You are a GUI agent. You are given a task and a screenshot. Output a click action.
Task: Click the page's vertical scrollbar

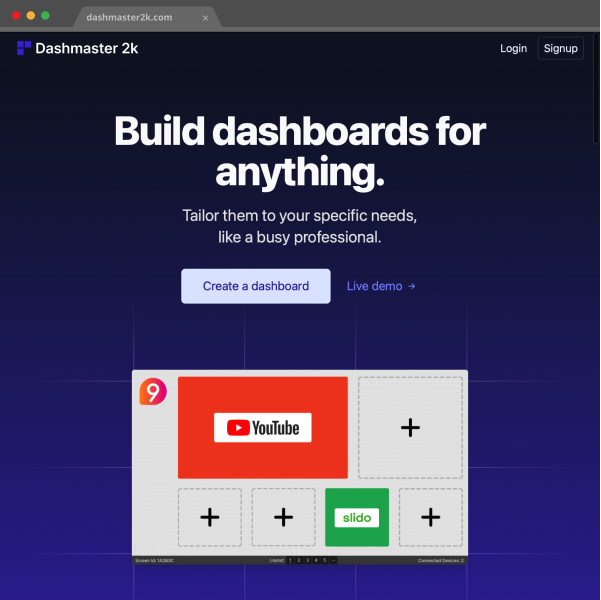[596, 88]
